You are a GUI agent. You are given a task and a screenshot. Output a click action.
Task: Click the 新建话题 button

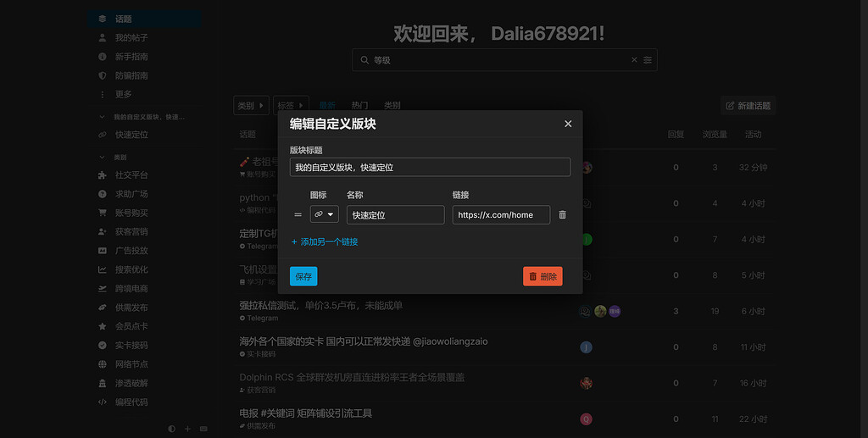click(x=748, y=106)
